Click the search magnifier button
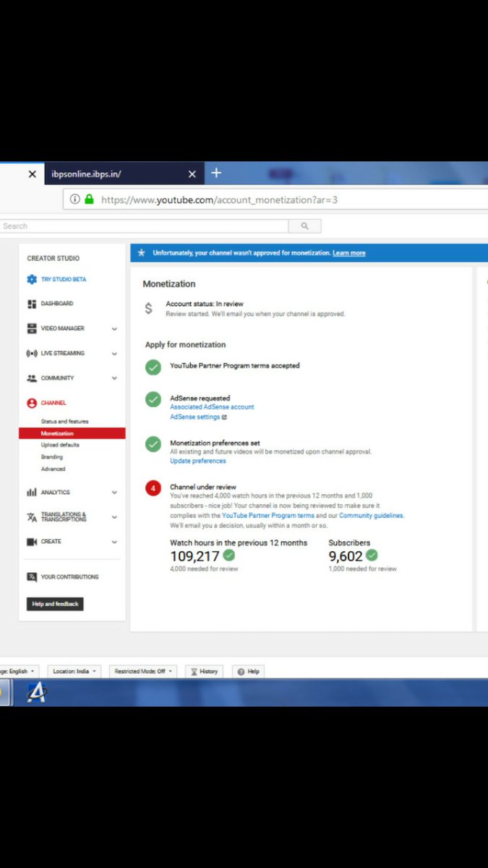 pos(304,226)
